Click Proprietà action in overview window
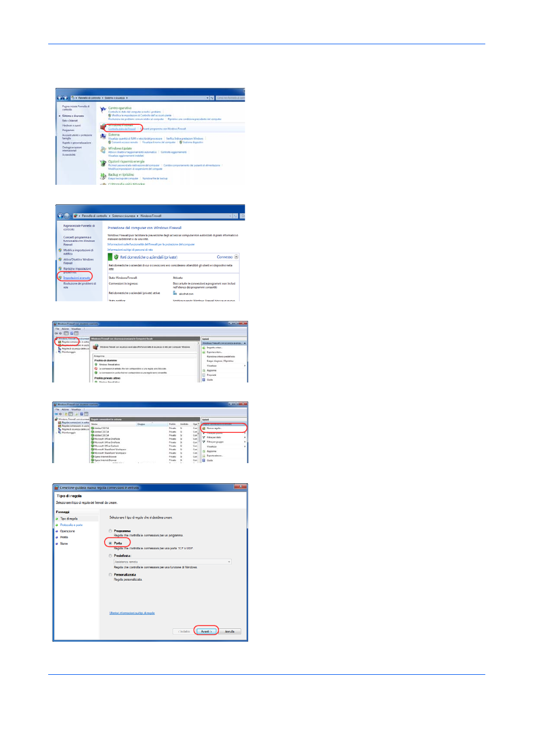Screen dimensions: 534x756 point(212,375)
